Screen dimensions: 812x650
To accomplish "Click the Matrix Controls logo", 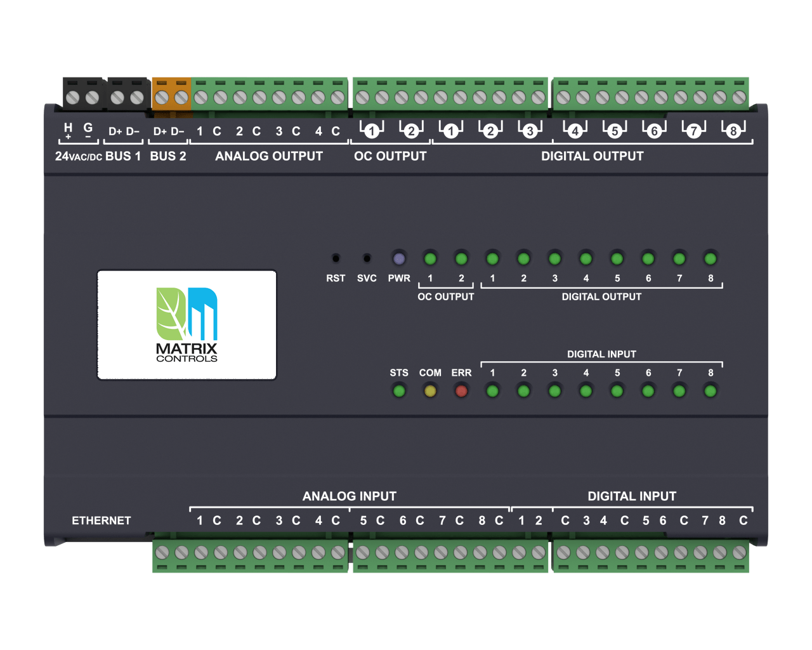I will [x=187, y=325].
